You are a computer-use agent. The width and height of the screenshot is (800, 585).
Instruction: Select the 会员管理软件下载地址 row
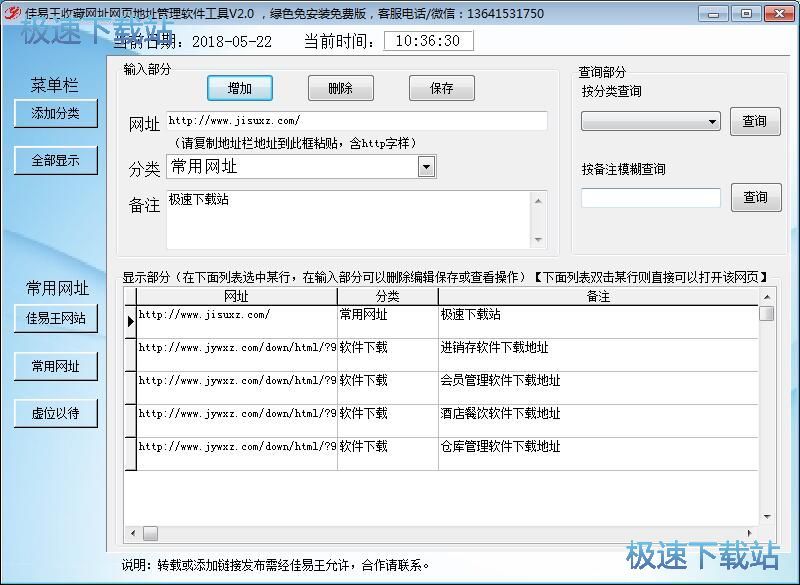click(441, 388)
